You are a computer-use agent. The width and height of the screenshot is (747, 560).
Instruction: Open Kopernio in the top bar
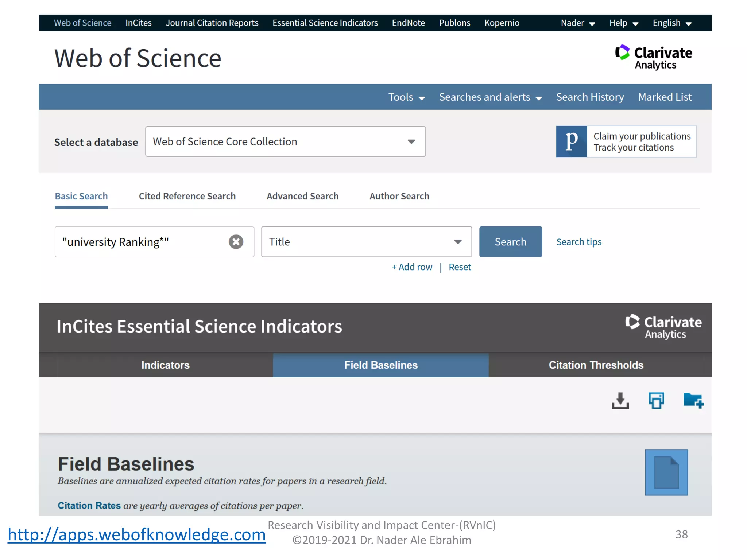(502, 23)
